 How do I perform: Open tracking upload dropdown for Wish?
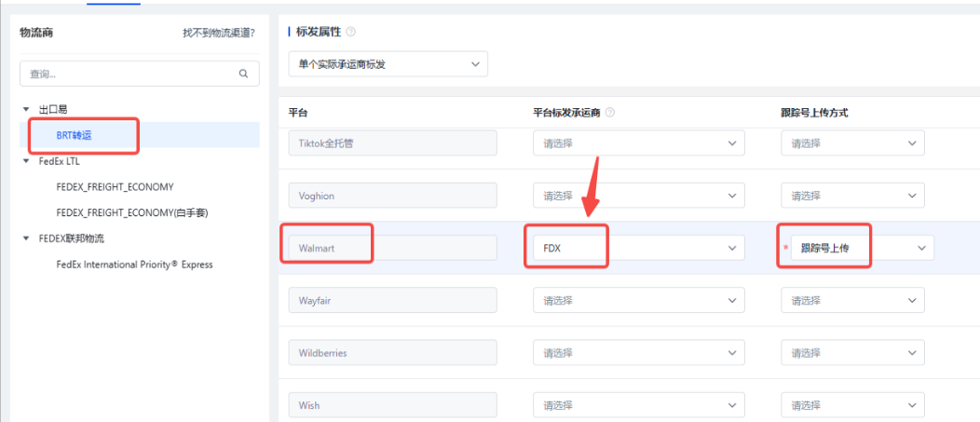[852, 405]
